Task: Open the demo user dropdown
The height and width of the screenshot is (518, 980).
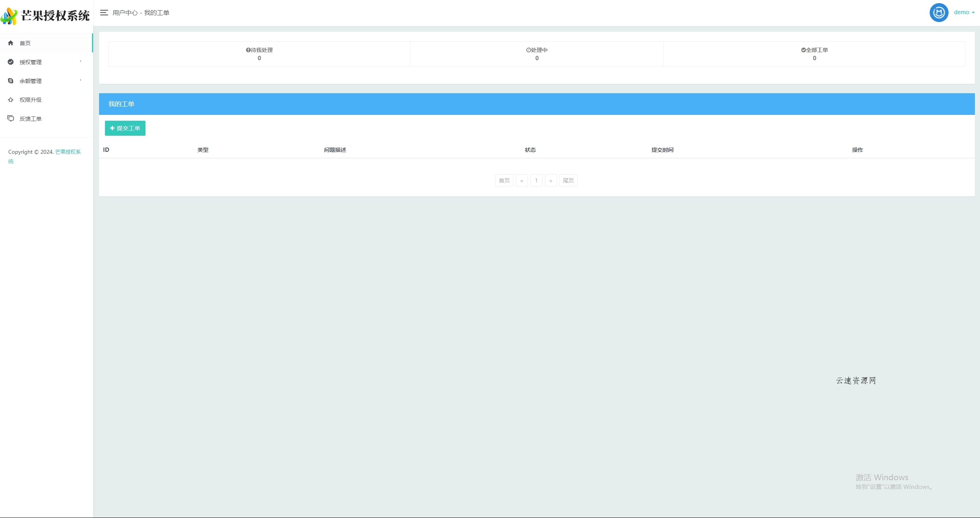Action: (964, 13)
